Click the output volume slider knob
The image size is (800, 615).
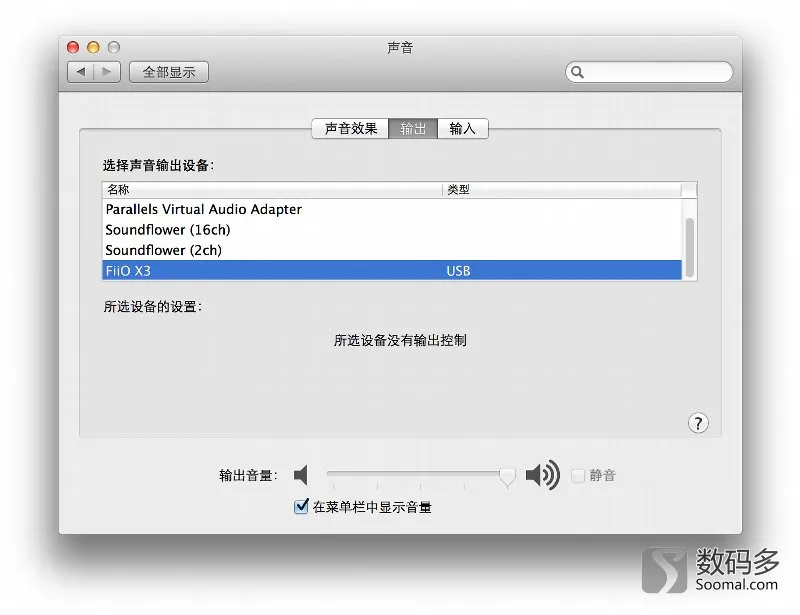click(x=507, y=477)
